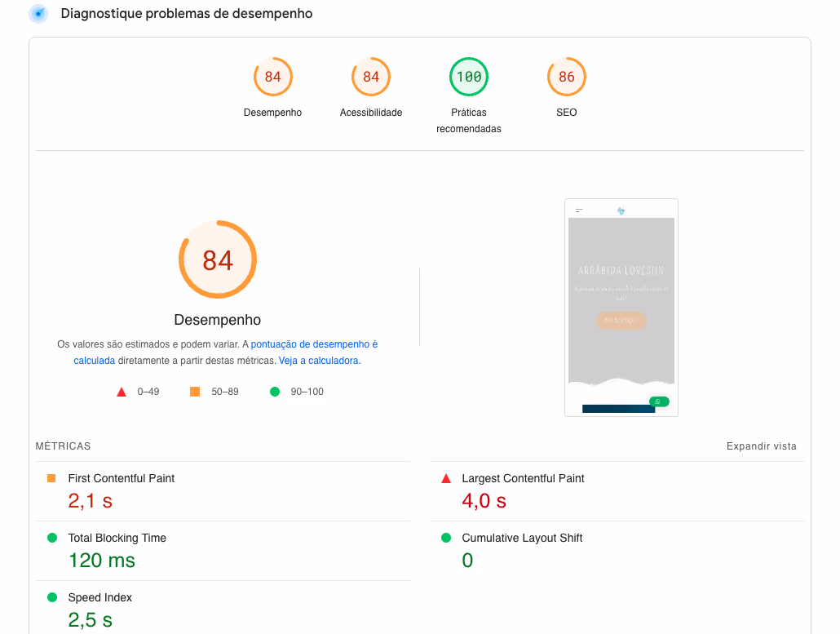Click the Speed Index metric label
The image size is (840, 634).
[x=99, y=597]
